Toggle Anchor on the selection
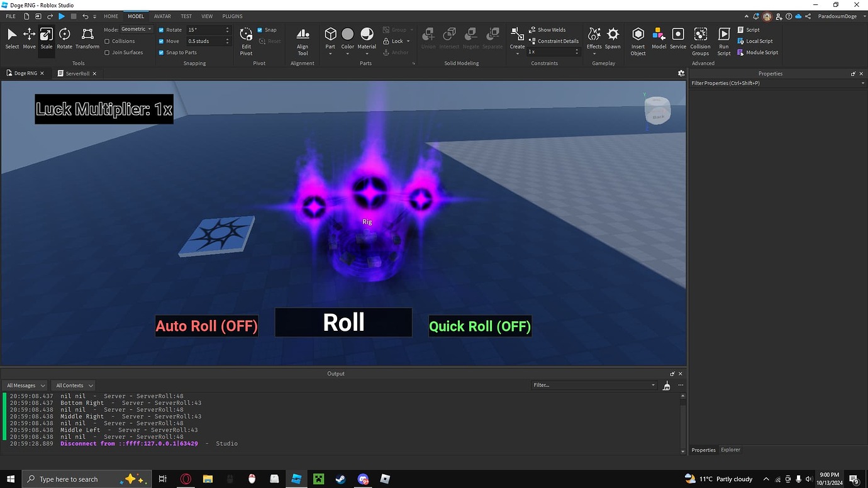868x488 pixels. click(397, 52)
